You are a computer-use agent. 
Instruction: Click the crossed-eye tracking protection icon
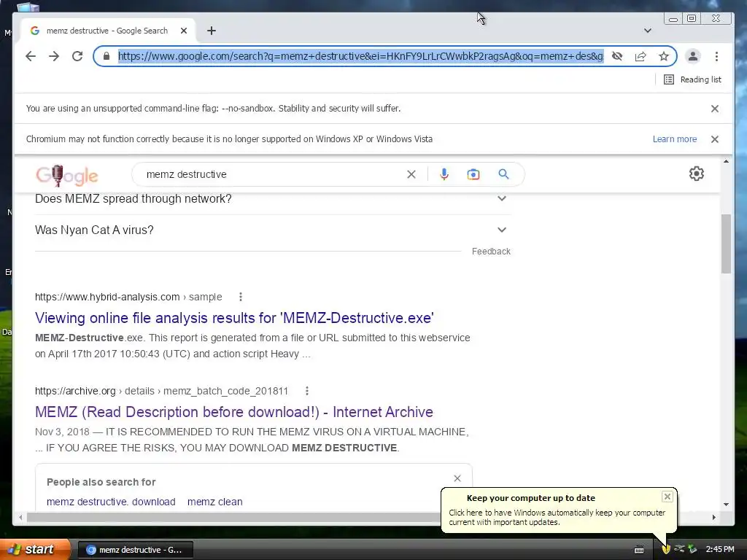click(x=617, y=56)
